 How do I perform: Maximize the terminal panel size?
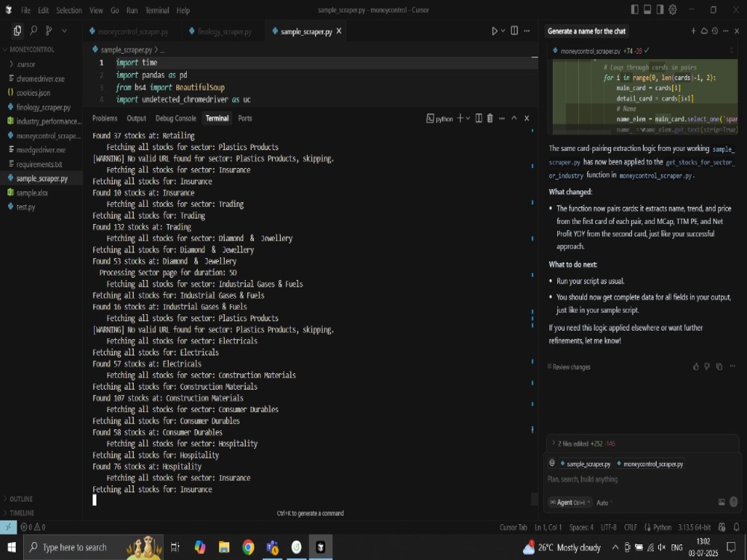[514, 118]
